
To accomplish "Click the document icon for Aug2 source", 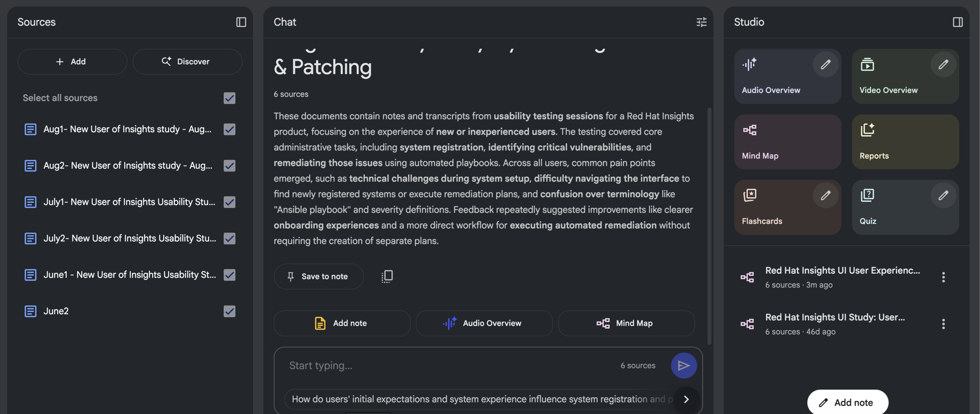I will 30,166.
